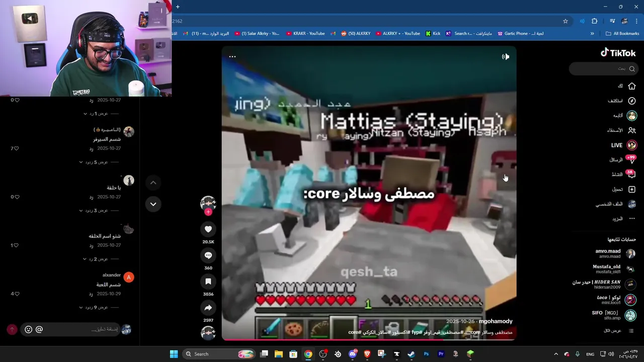Open comments via the speech bubble icon

point(208,255)
